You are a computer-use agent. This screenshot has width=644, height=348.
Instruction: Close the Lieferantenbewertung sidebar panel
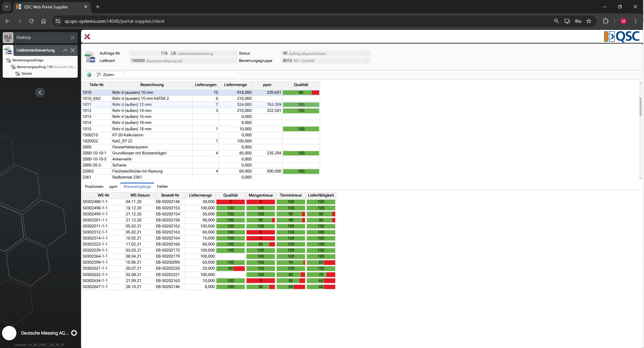click(73, 50)
